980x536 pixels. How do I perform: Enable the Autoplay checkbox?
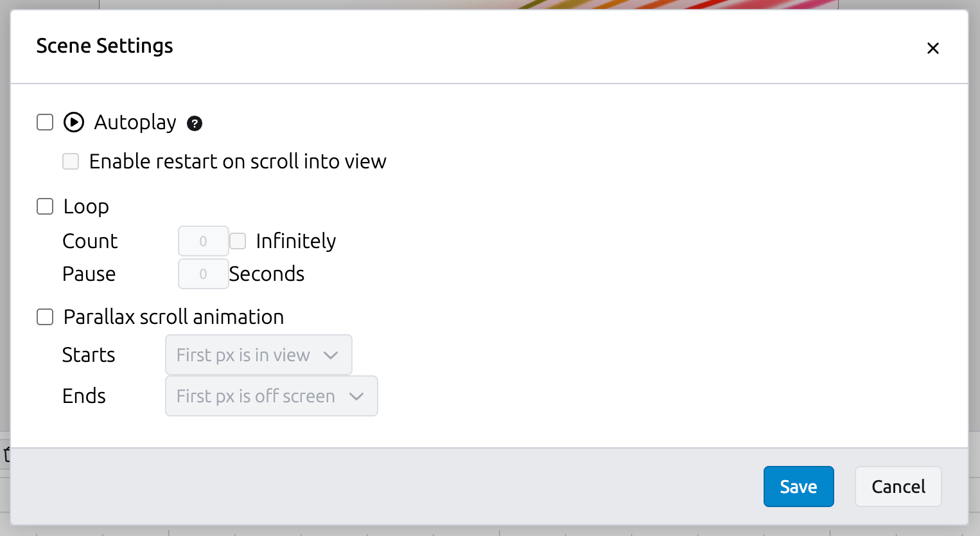pos(45,122)
